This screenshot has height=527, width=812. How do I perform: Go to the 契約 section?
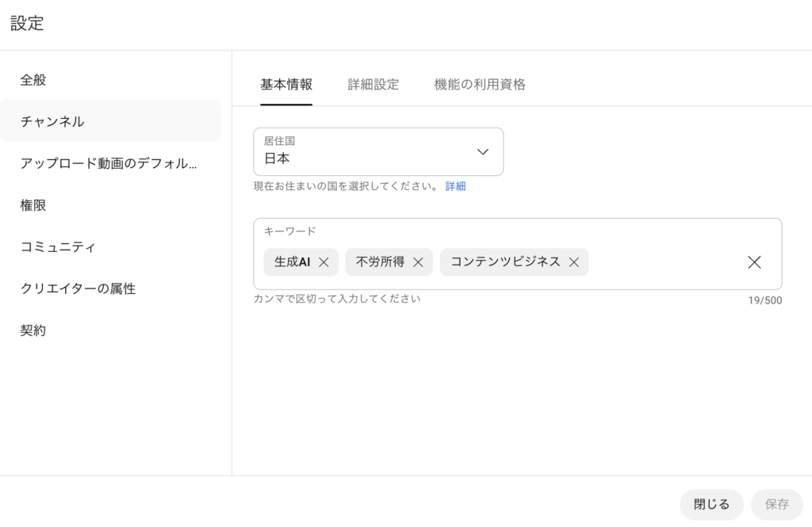pyautogui.click(x=33, y=330)
